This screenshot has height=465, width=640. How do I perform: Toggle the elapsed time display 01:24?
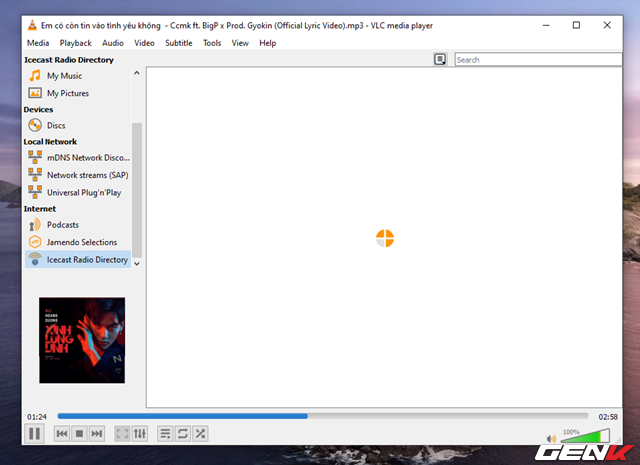(37, 417)
